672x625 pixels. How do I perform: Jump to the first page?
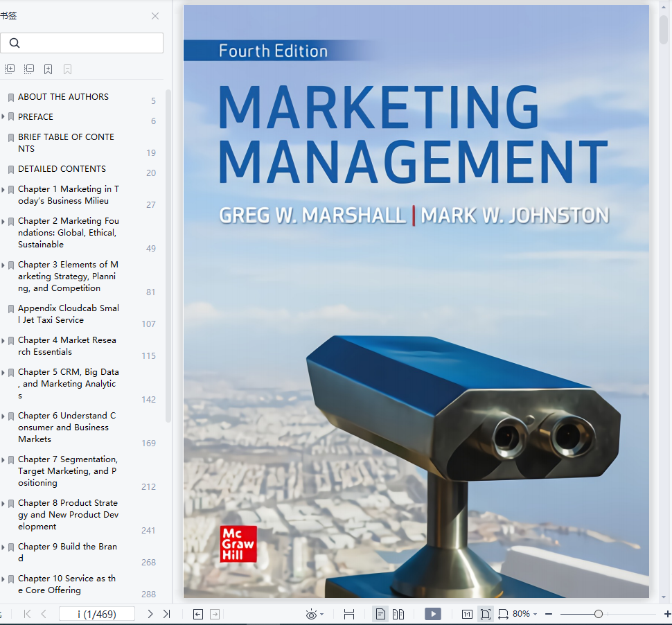(28, 614)
